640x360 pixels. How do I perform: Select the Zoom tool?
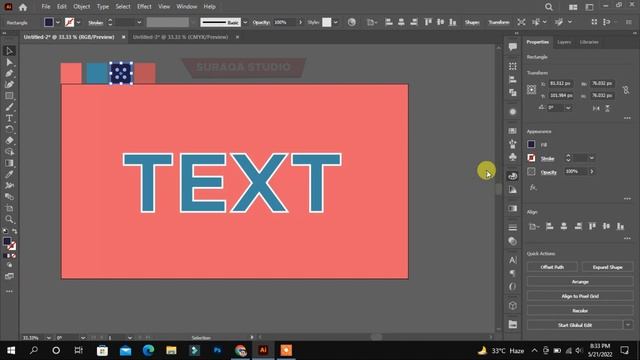click(x=9, y=220)
